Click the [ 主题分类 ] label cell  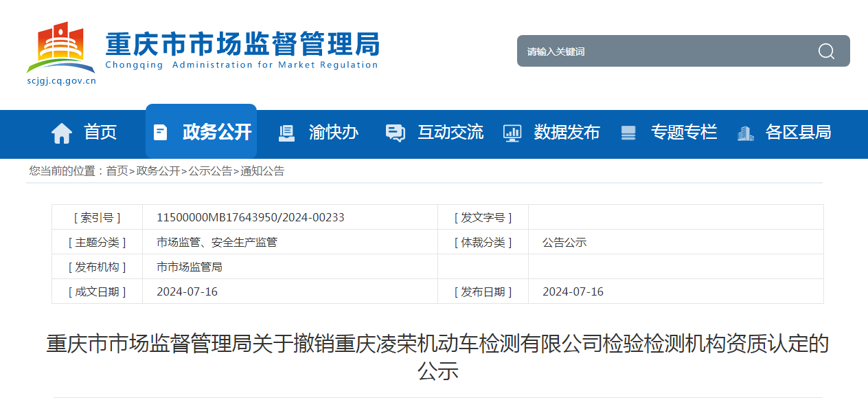click(97, 242)
